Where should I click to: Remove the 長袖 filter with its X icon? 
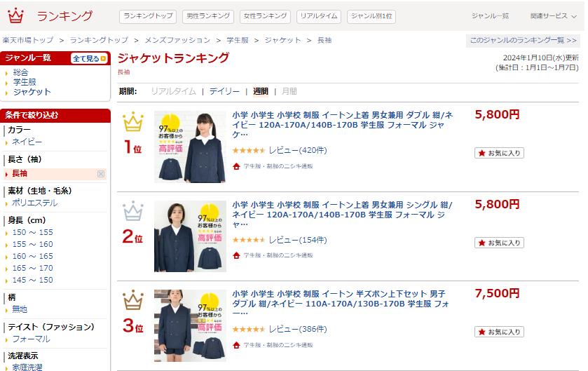click(101, 174)
